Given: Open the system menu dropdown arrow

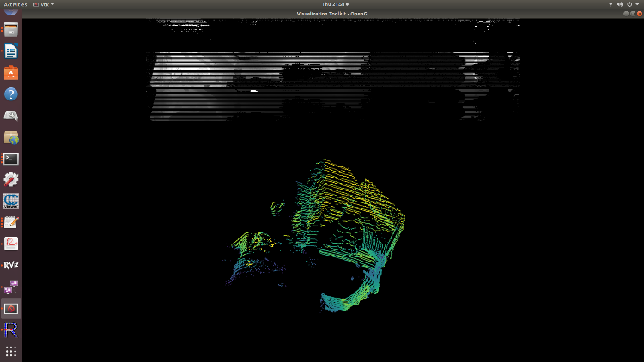Looking at the screenshot, I should click(x=637, y=4).
